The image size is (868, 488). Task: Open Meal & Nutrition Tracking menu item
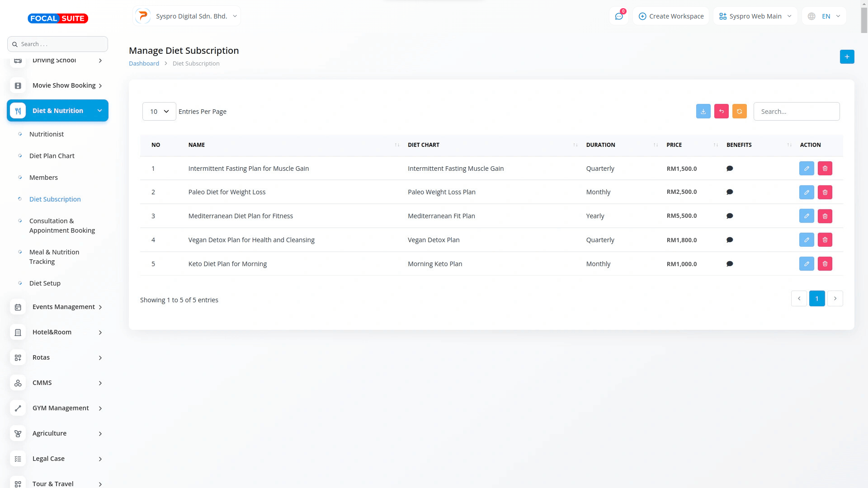click(x=54, y=257)
